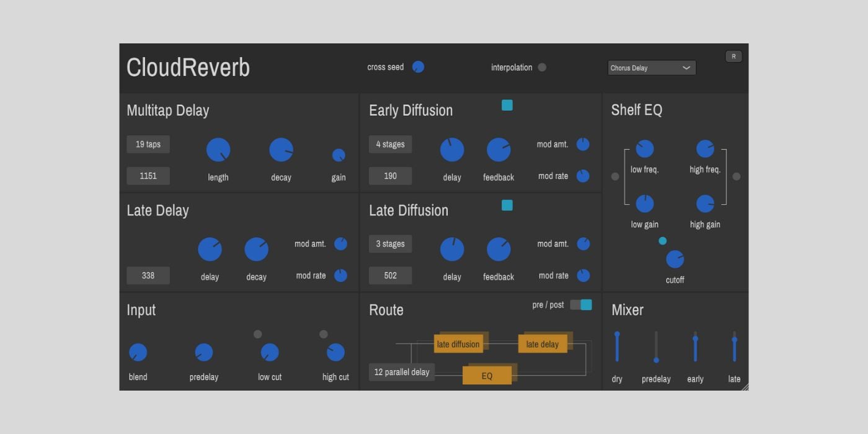Image resolution: width=868 pixels, height=434 pixels.
Task: Click the Multitap Delay decay knob
Action: (x=281, y=150)
